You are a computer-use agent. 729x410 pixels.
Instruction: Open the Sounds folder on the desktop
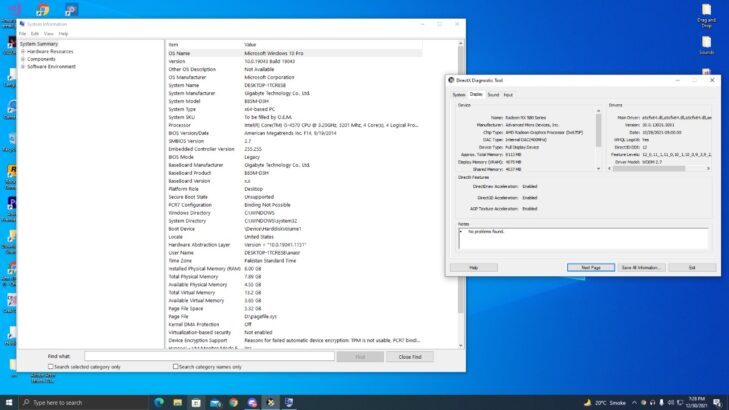[x=706, y=45]
